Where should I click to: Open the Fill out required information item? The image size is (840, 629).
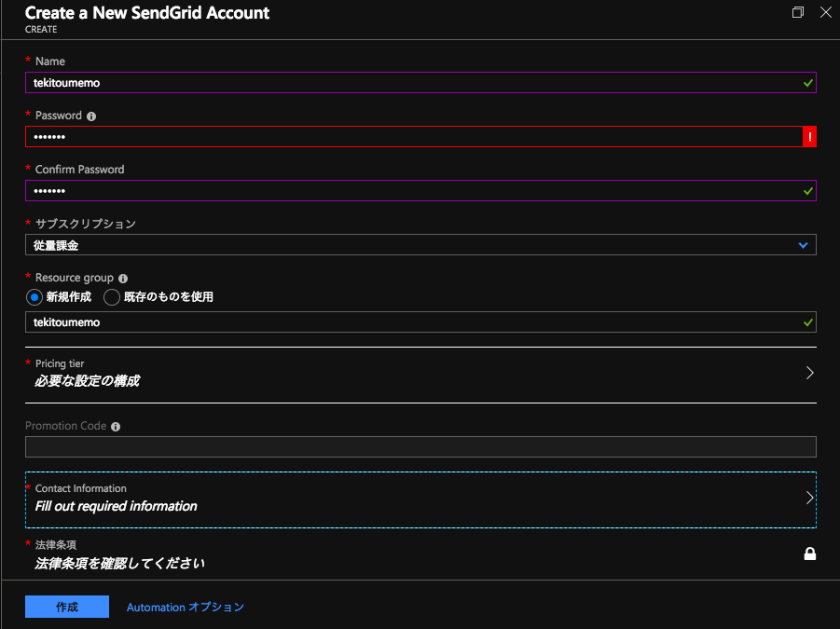[117, 506]
